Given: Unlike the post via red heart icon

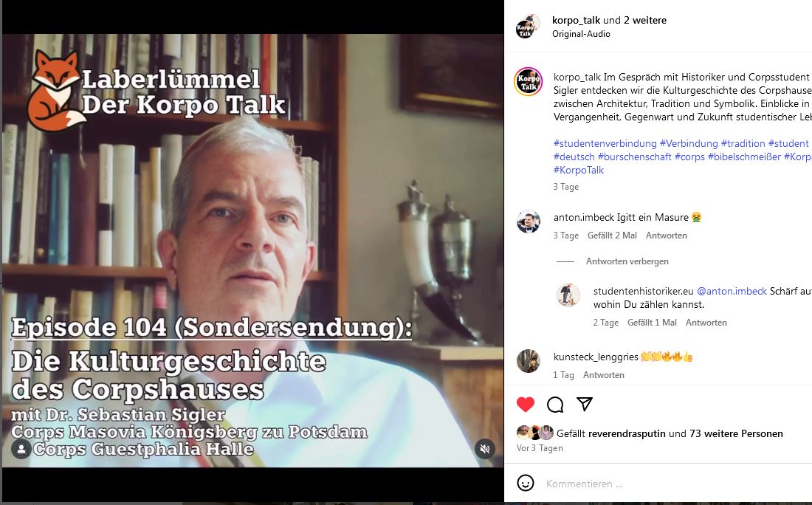Looking at the screenshot, I should tap(525, 405).
